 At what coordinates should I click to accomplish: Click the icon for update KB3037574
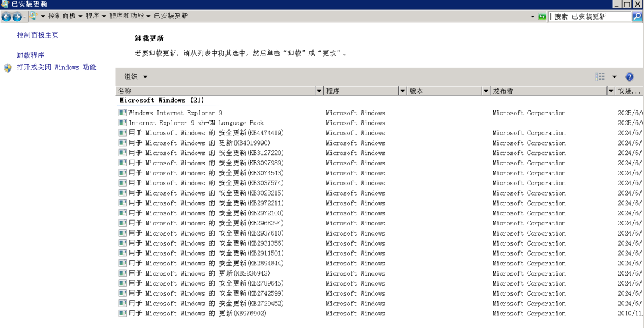122,182
